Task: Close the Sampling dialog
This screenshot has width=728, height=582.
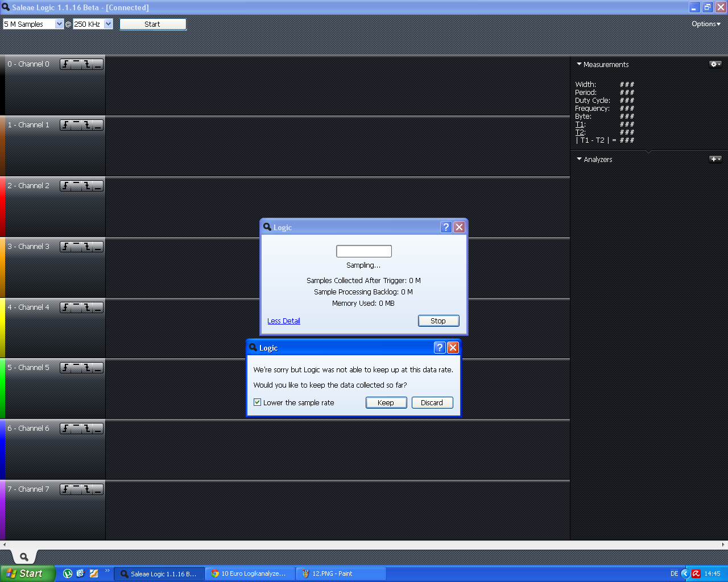Action: pos(459,227)
